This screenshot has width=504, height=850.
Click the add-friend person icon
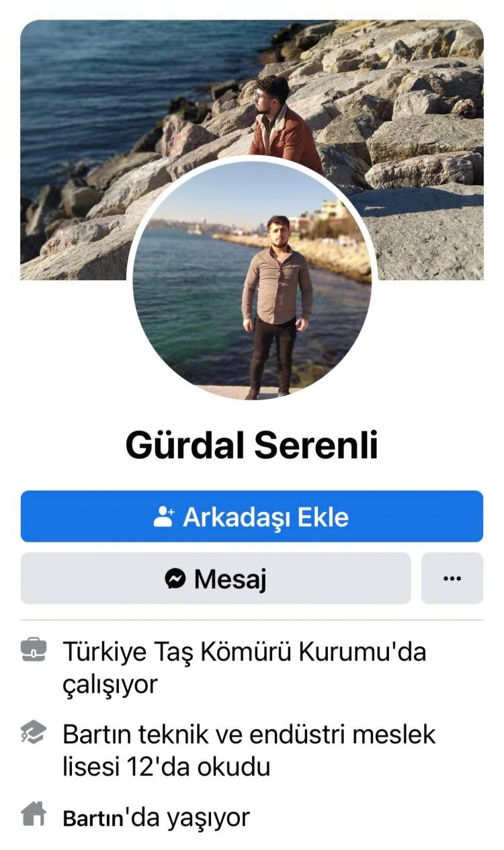pyautogui.click(x=164, y=516)
